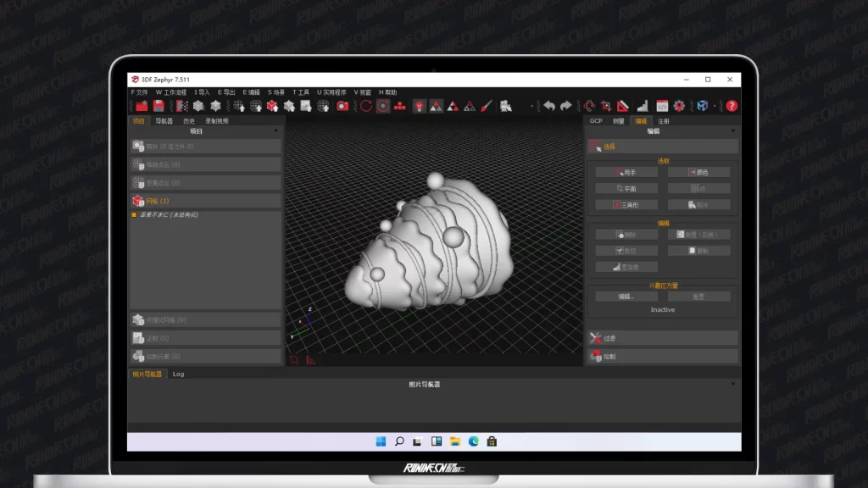Select the red paintbrush tool icon
Viewport: 868px width, 488px height.
tap(487, 106)
